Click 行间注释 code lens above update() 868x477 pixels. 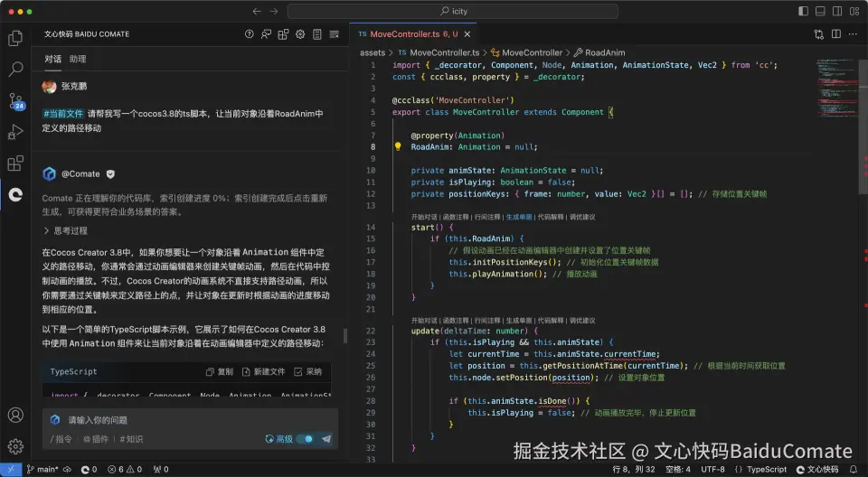pos(487,321)
